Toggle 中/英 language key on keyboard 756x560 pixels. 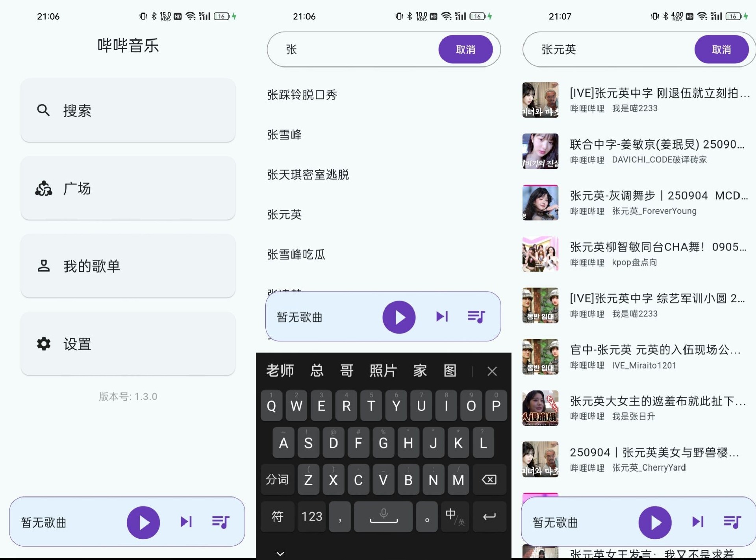(454, 516)
